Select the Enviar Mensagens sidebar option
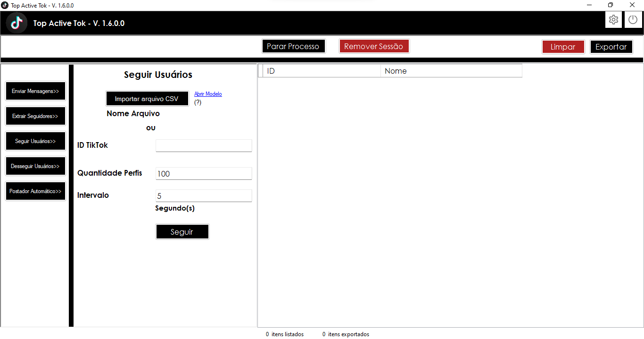 pos(35,91)
